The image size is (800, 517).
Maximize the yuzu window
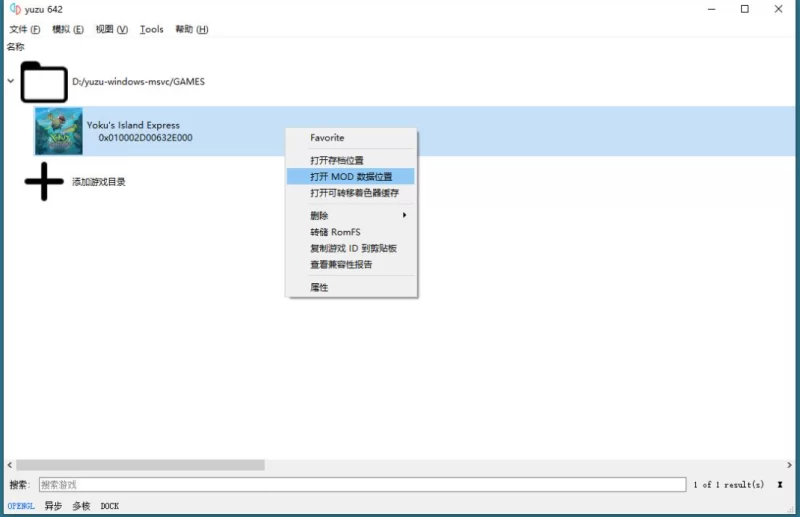click(x=745, y=9)
